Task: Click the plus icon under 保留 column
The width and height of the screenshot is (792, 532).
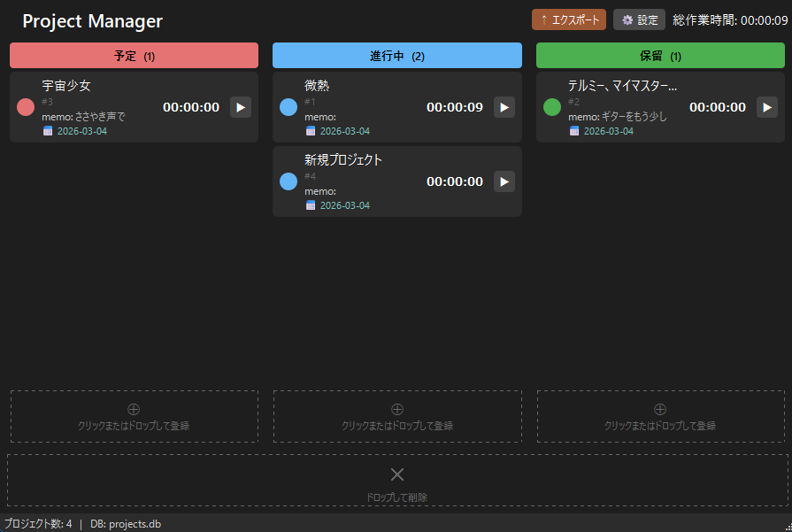Action: click(x=660, y=409)
